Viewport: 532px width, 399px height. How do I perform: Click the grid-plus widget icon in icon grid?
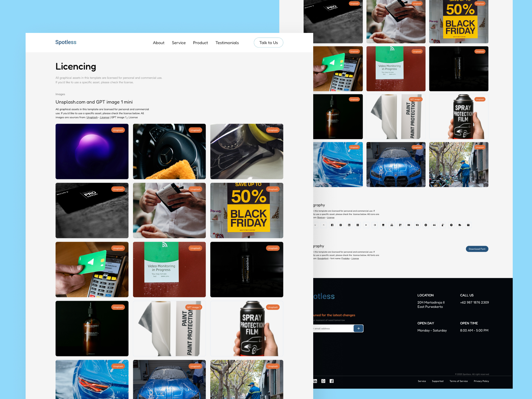point(400,225)
